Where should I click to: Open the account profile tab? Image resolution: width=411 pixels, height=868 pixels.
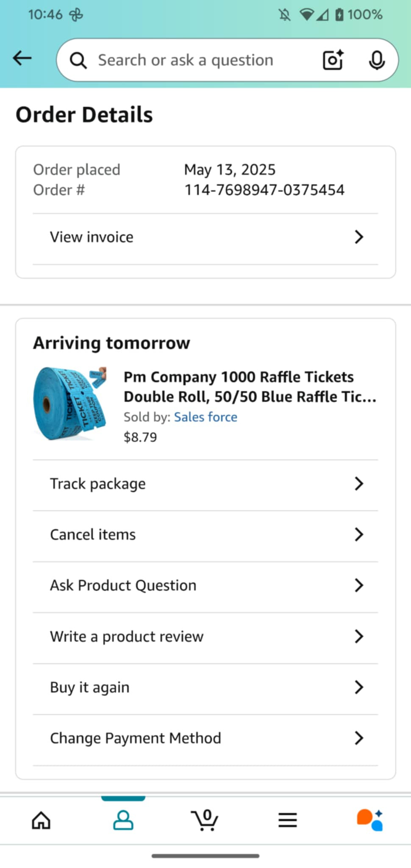point(123,820)
